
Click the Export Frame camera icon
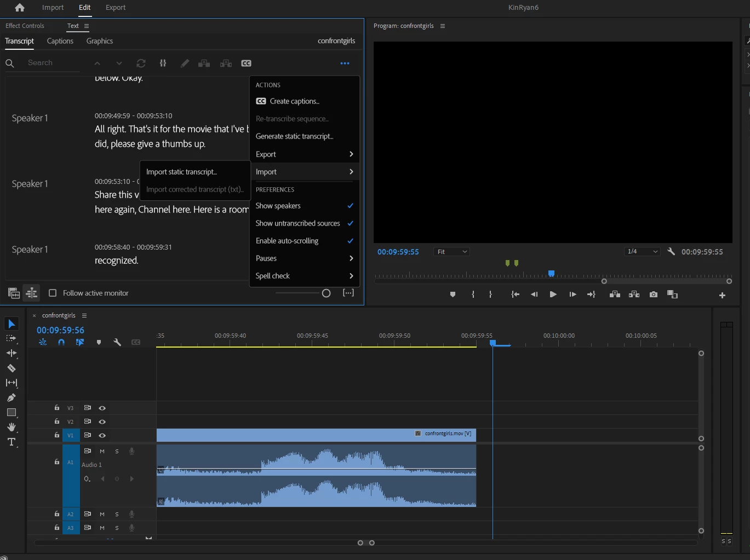(x=653, y=295)
